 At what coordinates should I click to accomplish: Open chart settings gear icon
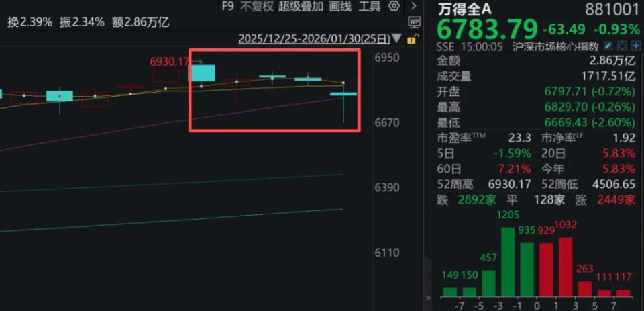point(394,6)
